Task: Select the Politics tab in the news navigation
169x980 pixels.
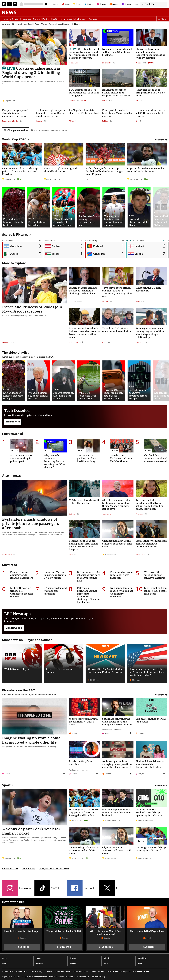Action: pos(46,19)
